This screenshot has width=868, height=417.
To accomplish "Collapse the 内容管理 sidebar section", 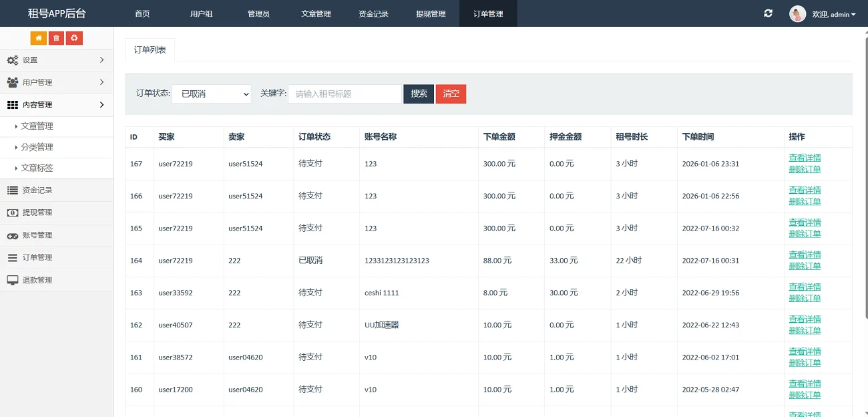I will point(101,104).
